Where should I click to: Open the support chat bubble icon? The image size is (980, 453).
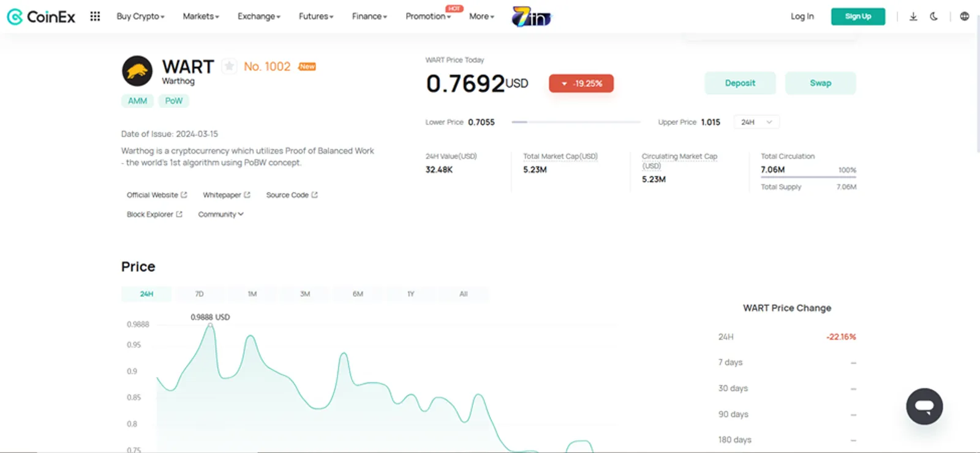(924, 406)
